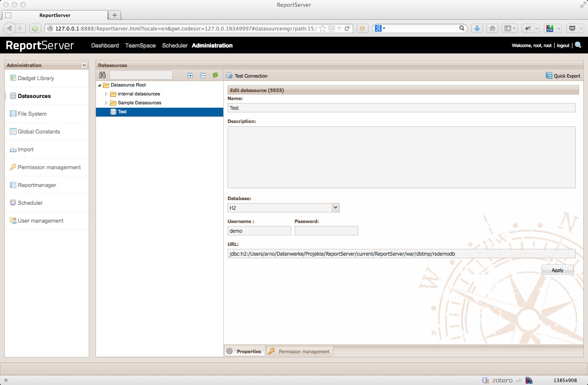
Task: Open Scheduler top menu
Action: click(175, 45)
